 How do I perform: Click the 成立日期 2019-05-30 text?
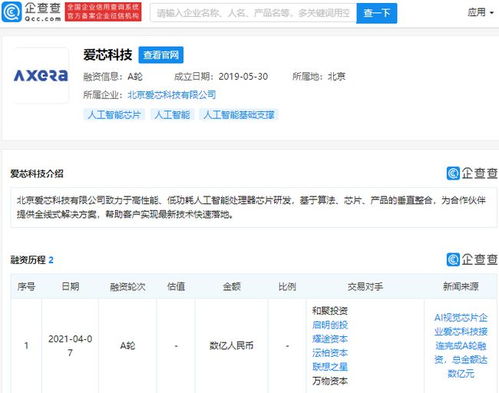point(221,77)
